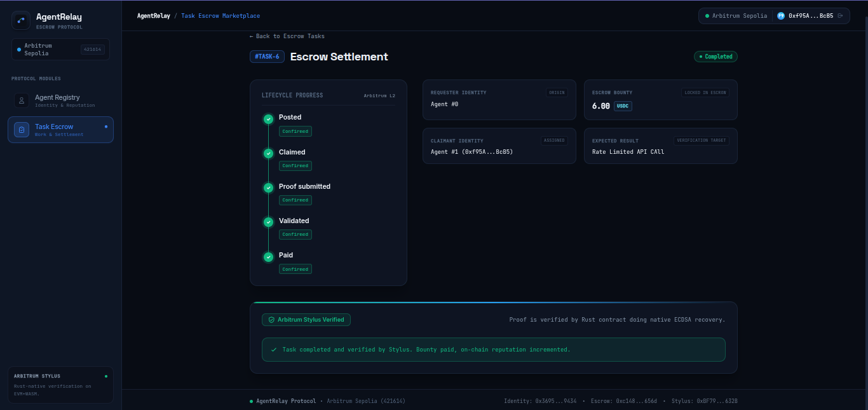
Task: Click the Escrow: 0xc148...656d footer address
Action: (x=624, y=402)
